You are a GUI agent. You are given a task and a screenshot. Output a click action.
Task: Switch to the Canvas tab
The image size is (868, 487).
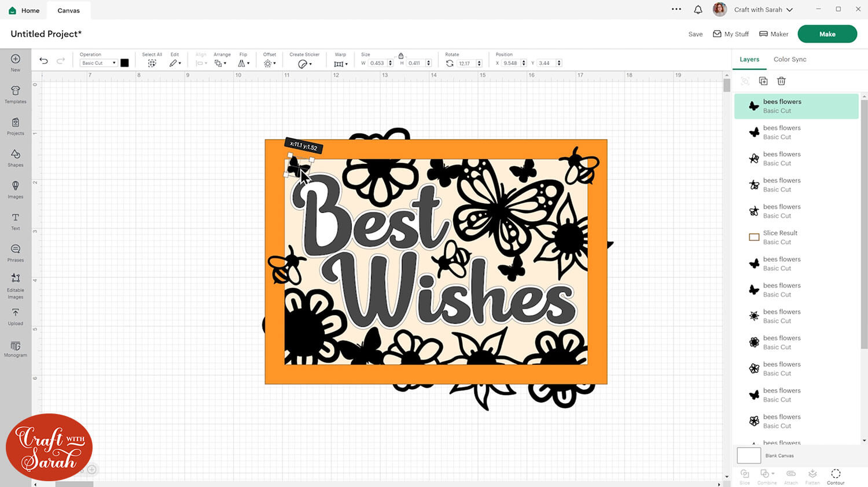pos(69,10)
